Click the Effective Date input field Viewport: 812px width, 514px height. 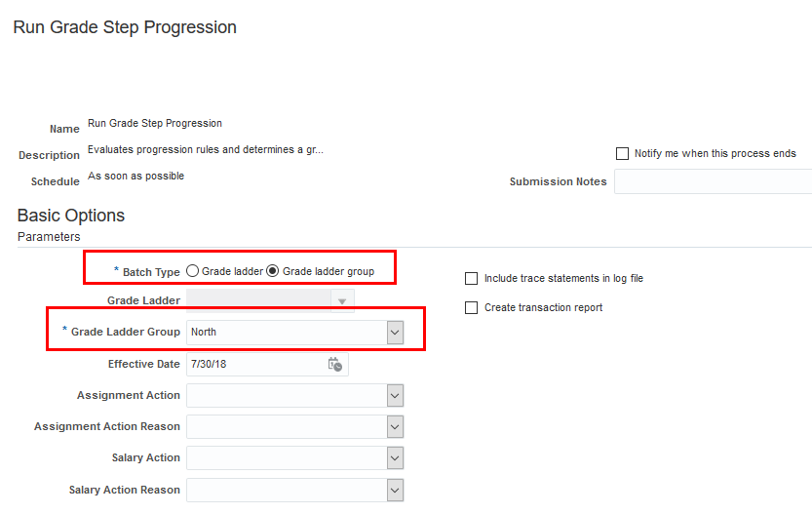[255, 364]
